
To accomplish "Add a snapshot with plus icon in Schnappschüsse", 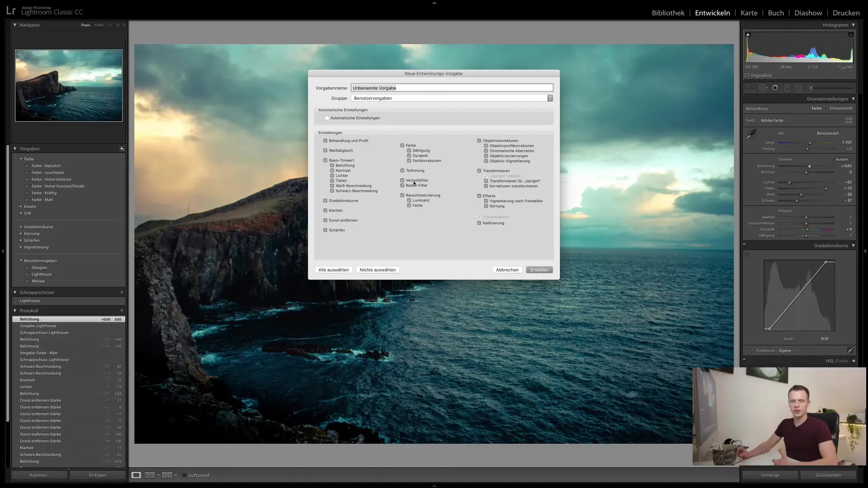I will click(122, 292).
